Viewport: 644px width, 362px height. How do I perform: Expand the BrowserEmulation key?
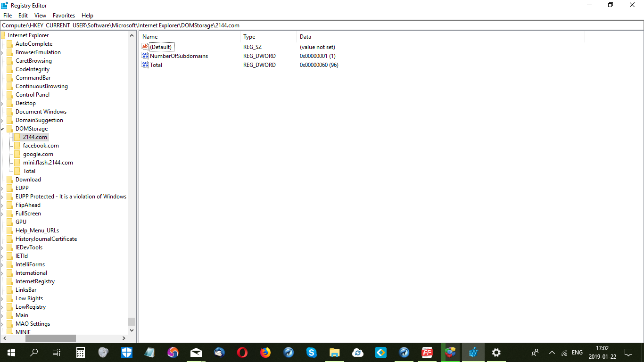tap(2, 52)
